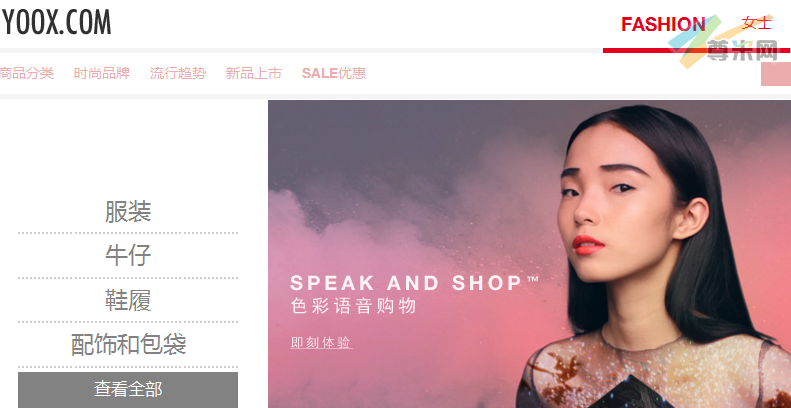Switch to the FASHION tab
The height and width of the screenshot is (408, 791).
point(663,24)
